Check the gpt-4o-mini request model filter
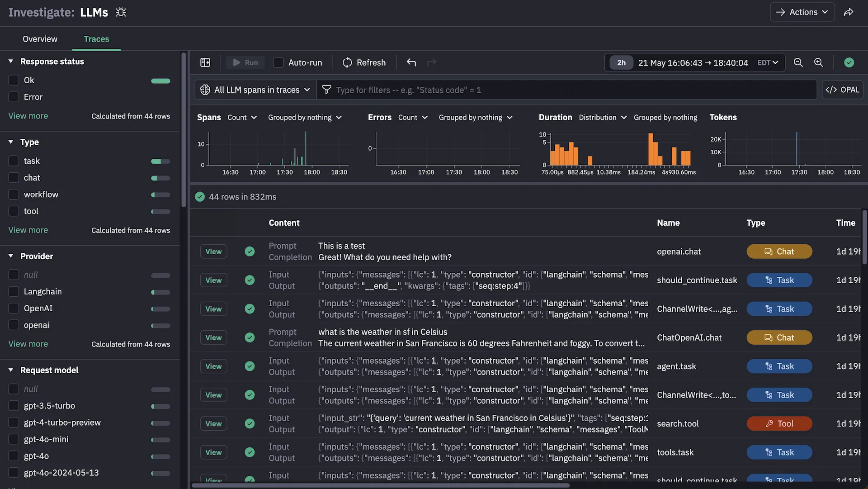 (x=14, y=439)
